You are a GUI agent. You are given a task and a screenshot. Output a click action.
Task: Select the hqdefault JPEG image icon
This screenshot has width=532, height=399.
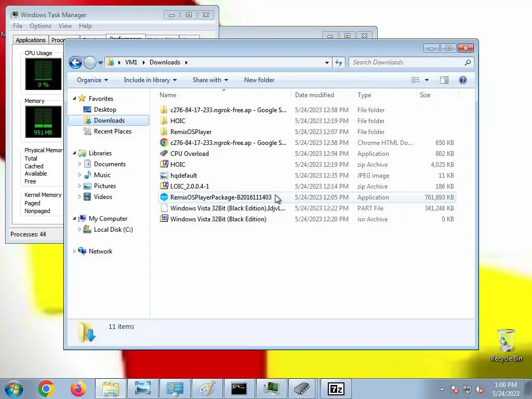pos(164,176)
